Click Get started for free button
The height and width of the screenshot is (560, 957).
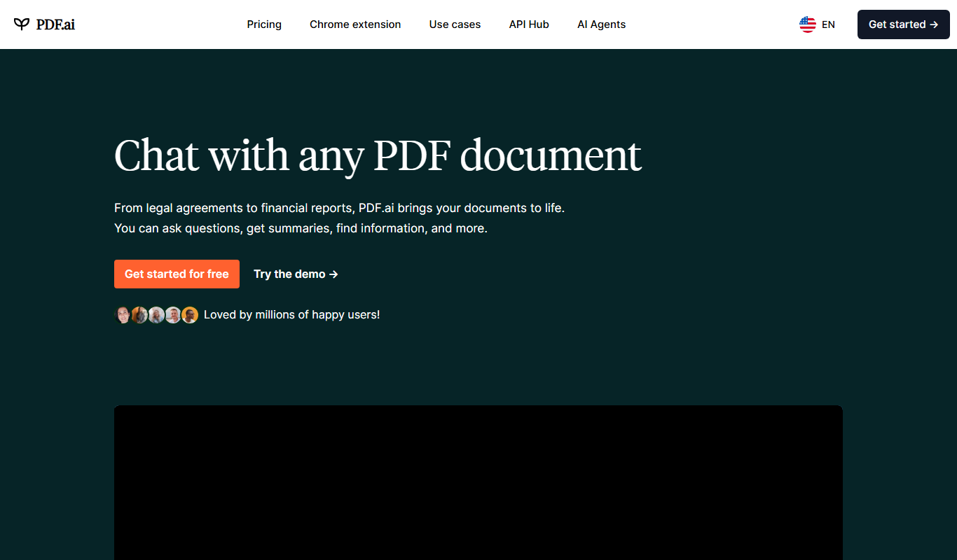pyautogui.click(x=177, y=274)
